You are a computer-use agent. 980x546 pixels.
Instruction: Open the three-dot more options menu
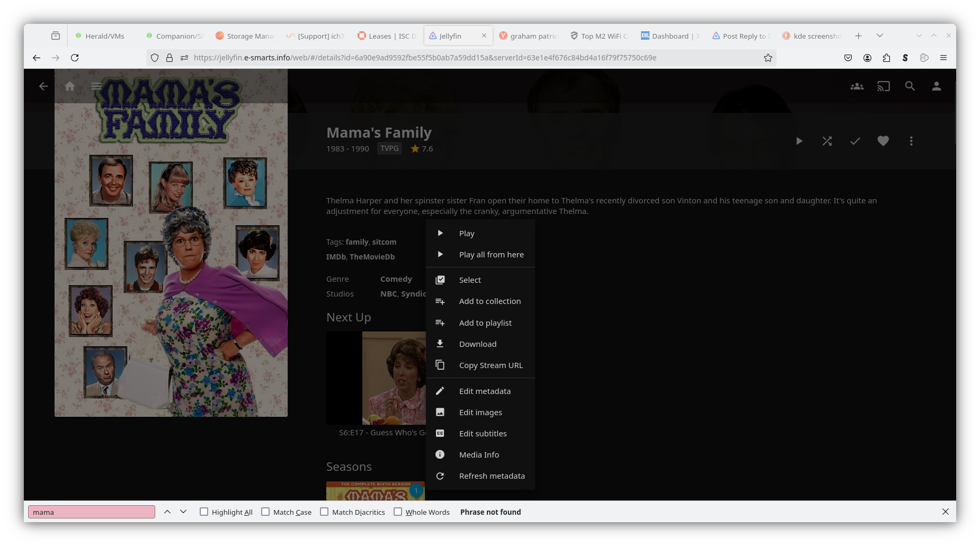pyautogui.click(x=911, y=141)
